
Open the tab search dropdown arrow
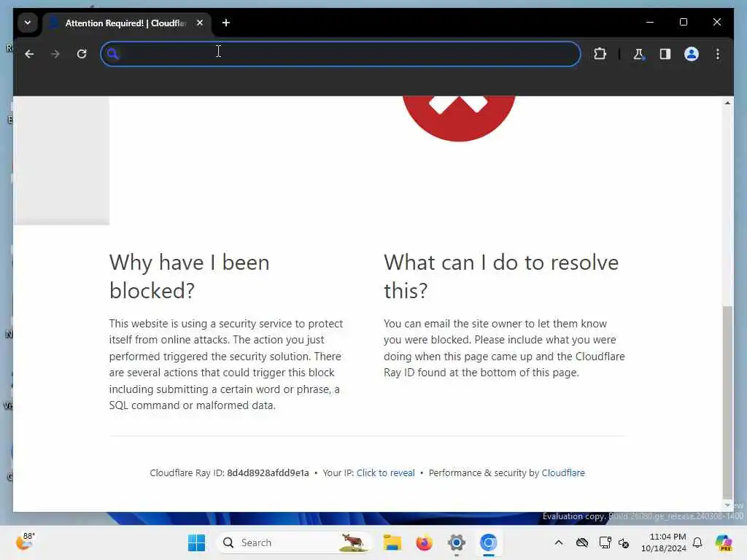tap(28, 23)
